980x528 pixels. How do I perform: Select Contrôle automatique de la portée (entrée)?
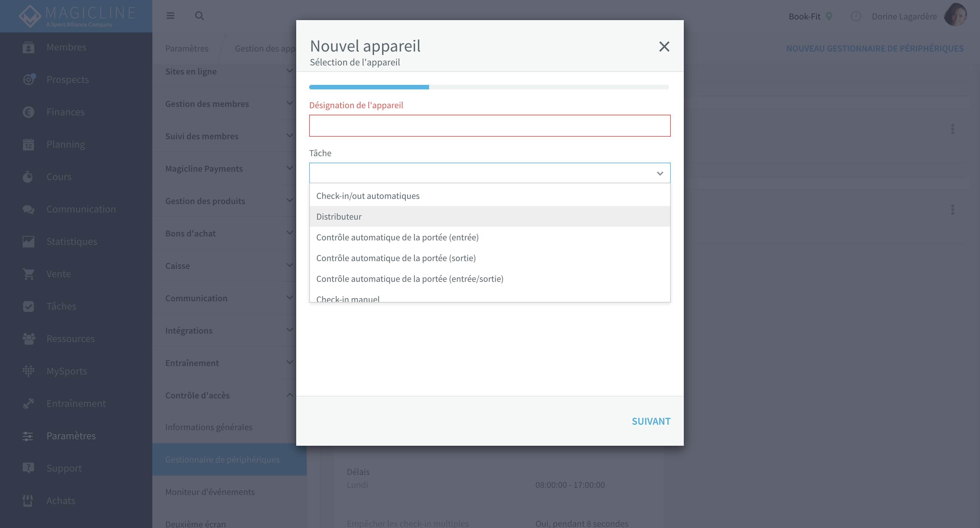(490, 237)
